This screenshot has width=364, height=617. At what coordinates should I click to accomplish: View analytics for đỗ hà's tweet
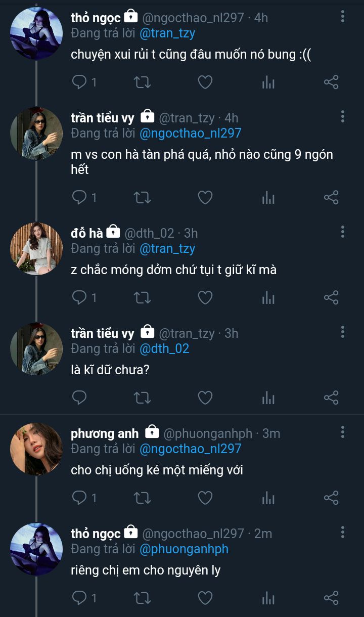click(x=268, y=297)
